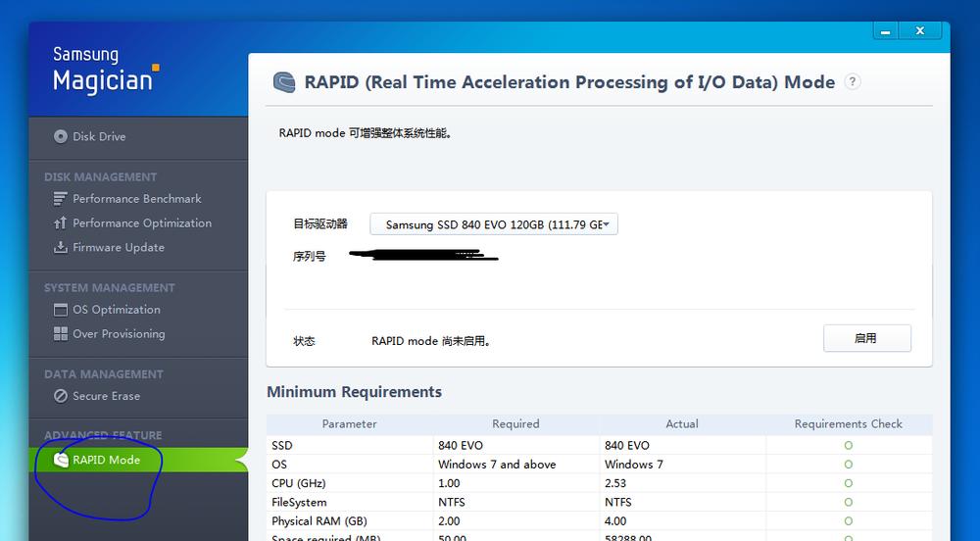Select Firmware Update in sidebar
980x541 pixels.
click(x=119, y=247)
